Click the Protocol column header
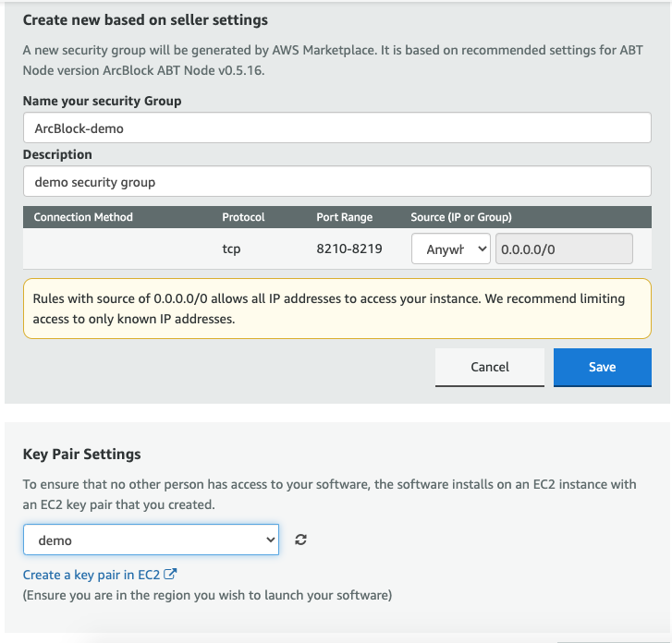672x643 pixels. point(243,217)
